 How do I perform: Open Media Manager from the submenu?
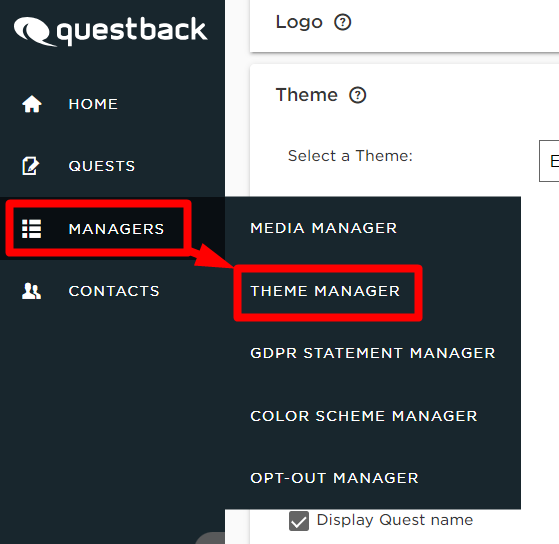tap(324, 228)
